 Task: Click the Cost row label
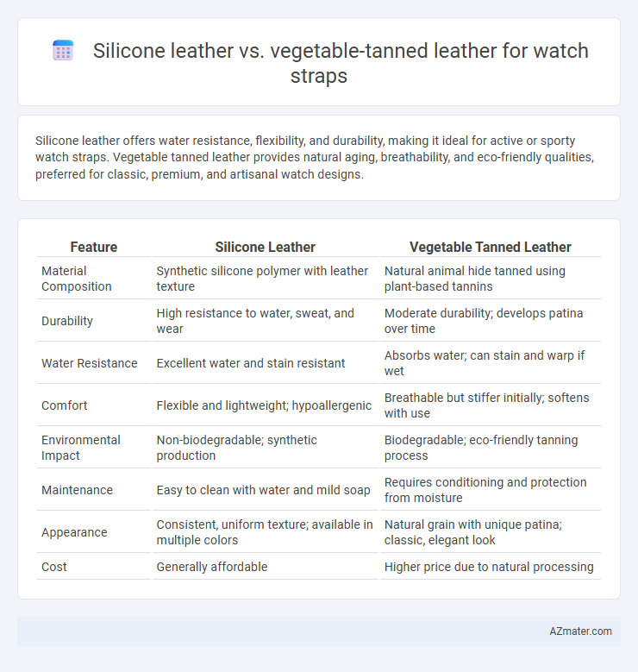pyautogui.click(x=54, y=567)
